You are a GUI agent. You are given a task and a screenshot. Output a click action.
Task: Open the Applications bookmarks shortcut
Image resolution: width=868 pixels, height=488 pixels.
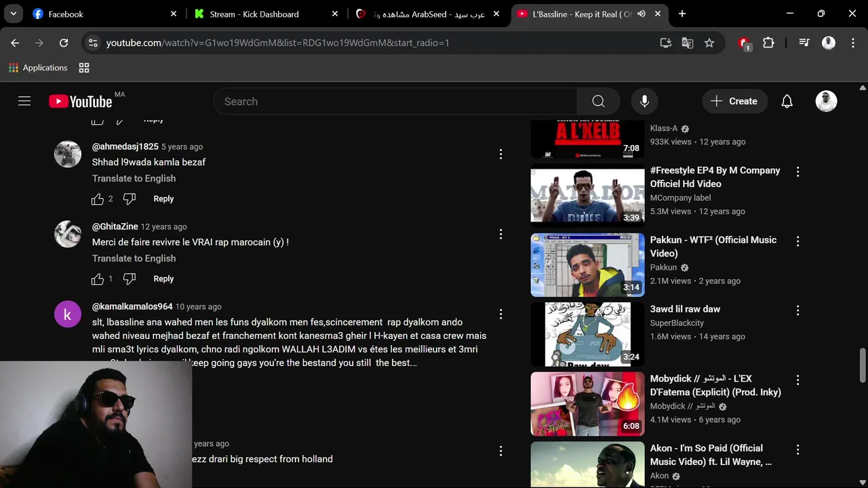point(38,68)
